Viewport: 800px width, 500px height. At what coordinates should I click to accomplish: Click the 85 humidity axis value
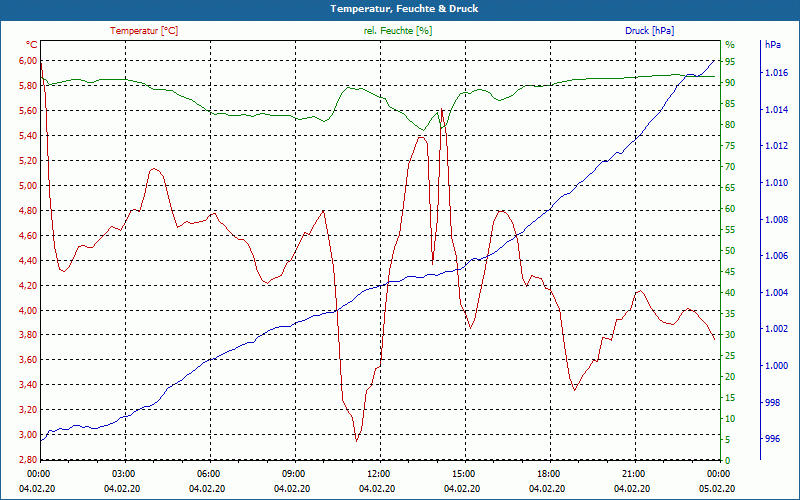[730, 104]
